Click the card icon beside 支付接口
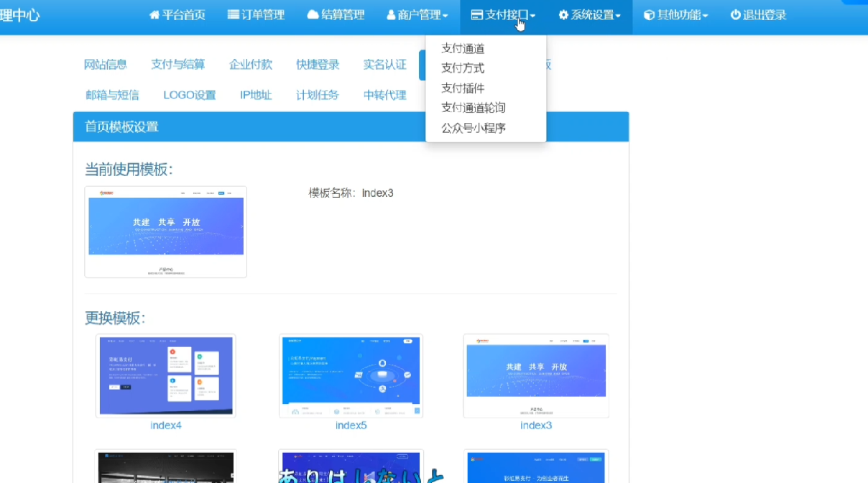The height and width of the screenshot is (483, 868). point(477,15)
